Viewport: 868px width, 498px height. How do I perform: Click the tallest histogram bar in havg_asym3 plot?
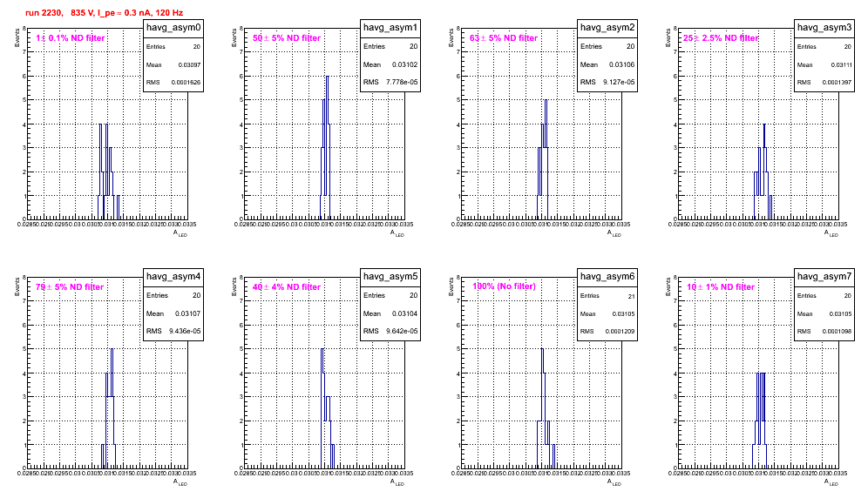pyautogui.click(x=764, y=172)
